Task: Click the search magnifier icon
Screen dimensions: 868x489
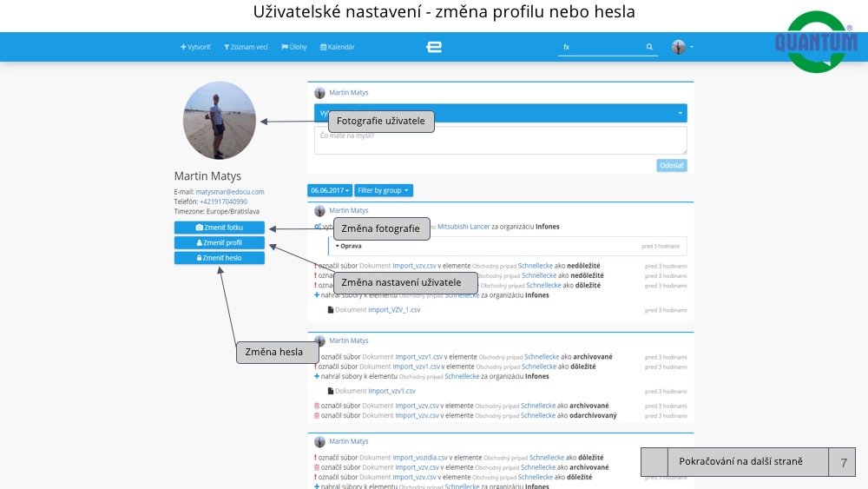Action: coord(649,47)
